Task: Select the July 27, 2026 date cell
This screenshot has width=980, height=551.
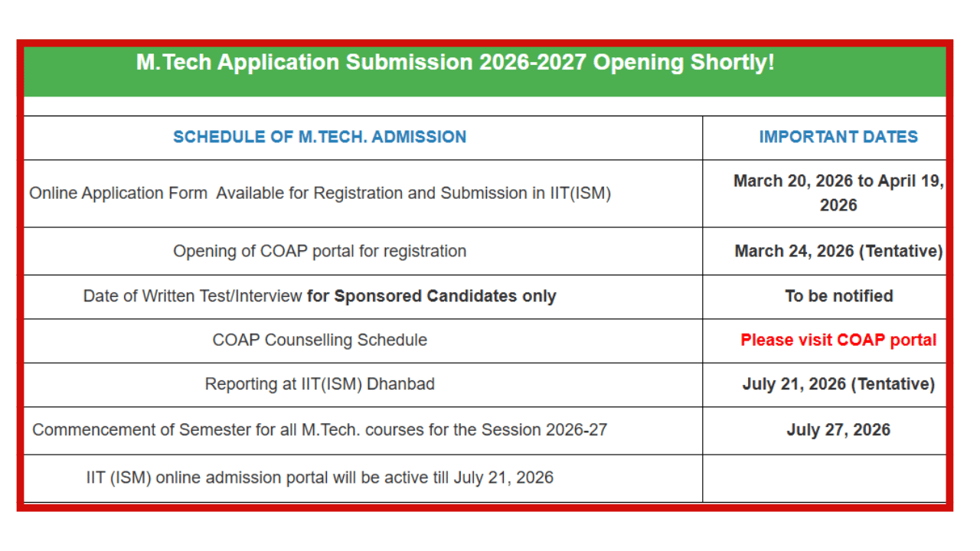Action: (x=838, y=430)
